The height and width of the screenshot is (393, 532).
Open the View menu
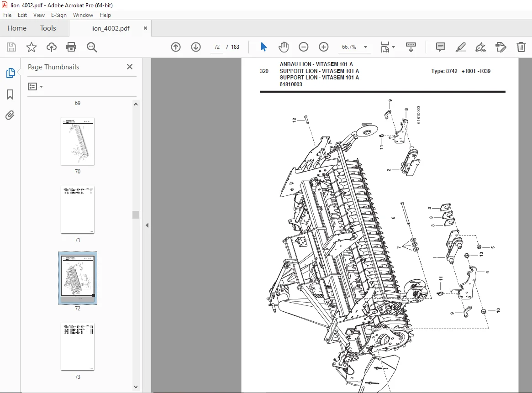[x=39, y=15]
